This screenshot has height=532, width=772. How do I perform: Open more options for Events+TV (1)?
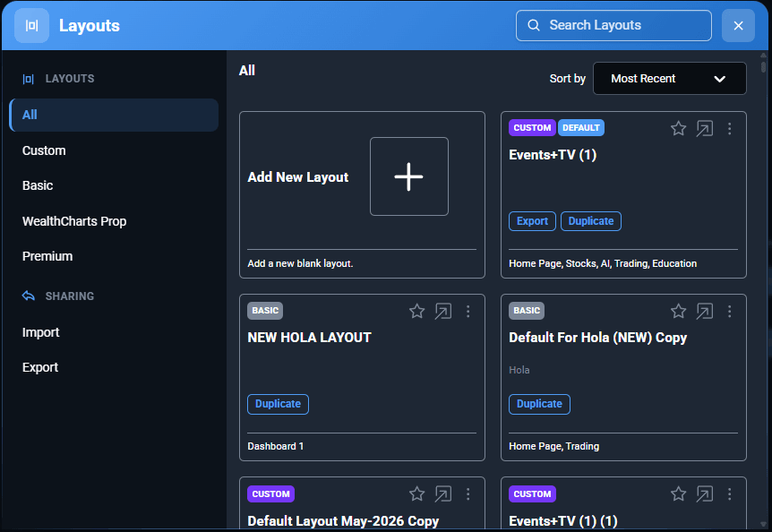point(730,128)
